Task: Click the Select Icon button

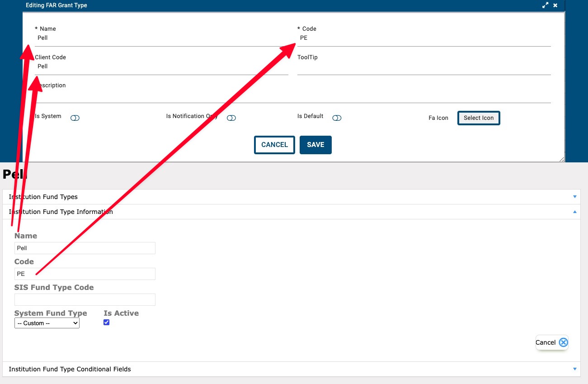Action: pos(479,118)
